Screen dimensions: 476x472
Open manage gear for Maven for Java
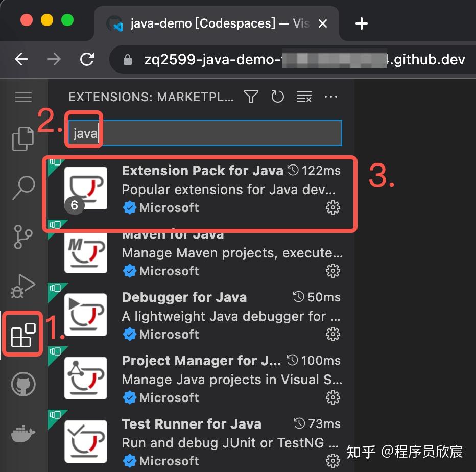click(332, 271)
